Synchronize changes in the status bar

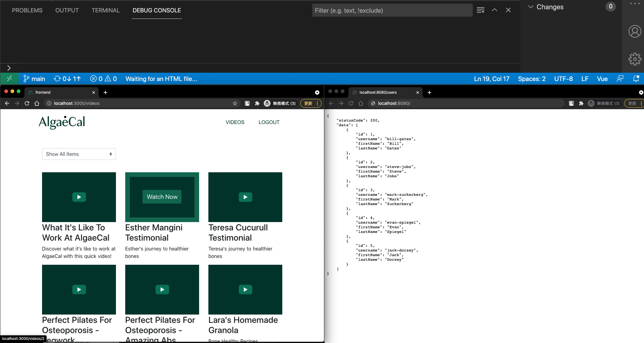tap(67, 79)
